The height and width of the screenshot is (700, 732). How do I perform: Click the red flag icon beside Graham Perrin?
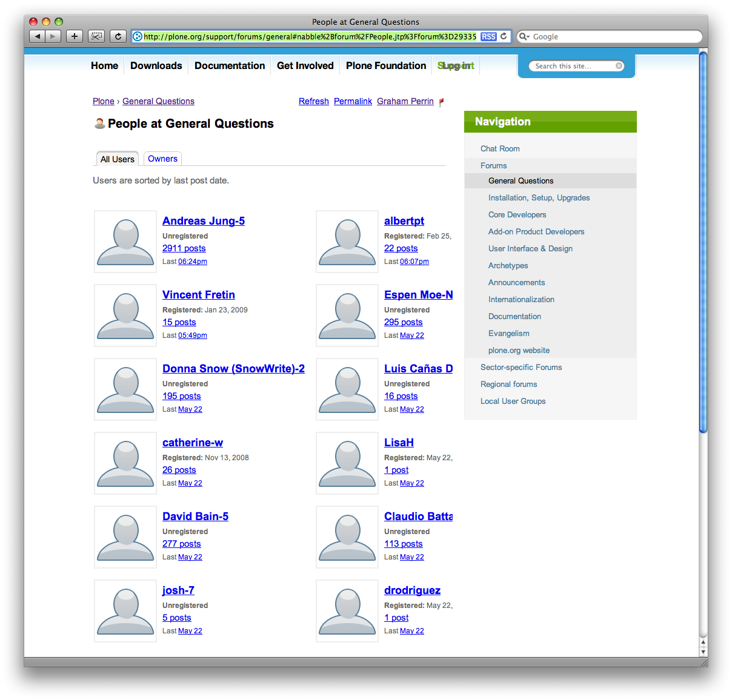(x=441, y=102)
